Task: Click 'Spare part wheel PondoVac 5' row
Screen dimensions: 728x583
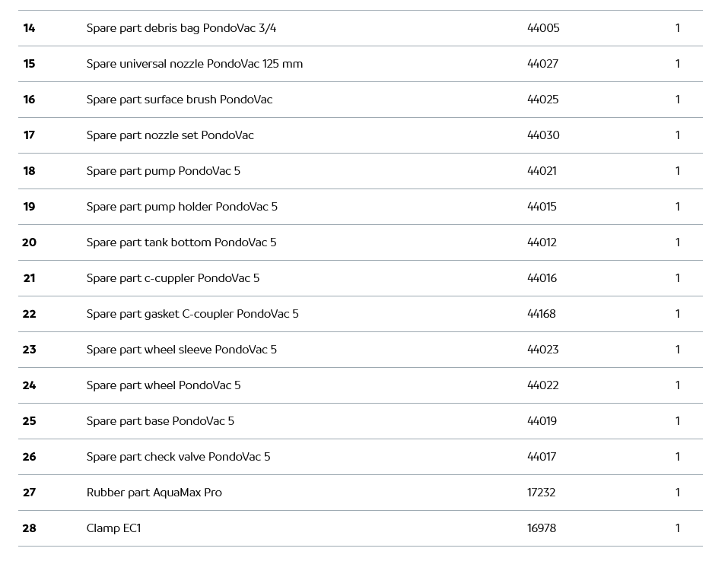Action: tap(163, 385)
